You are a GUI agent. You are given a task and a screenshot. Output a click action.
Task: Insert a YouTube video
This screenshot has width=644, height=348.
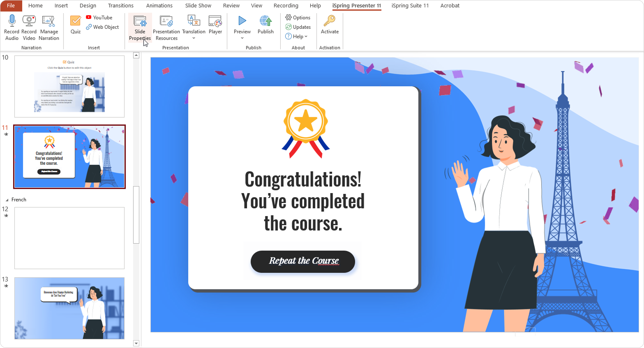point(99,18)
